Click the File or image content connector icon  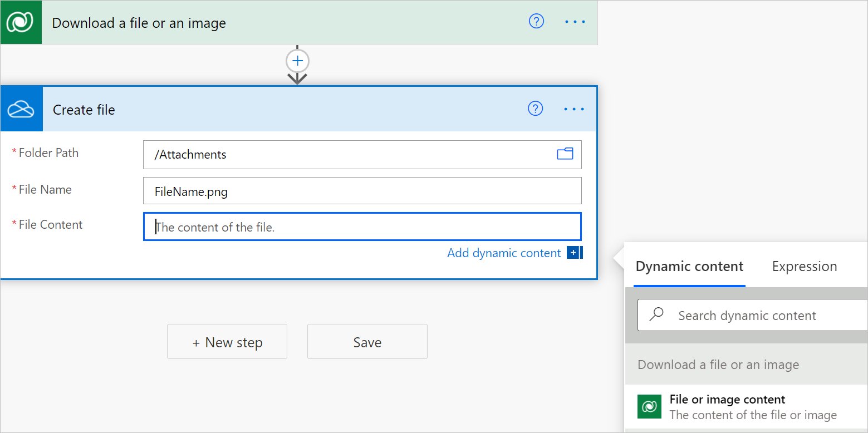pos(649,407)
